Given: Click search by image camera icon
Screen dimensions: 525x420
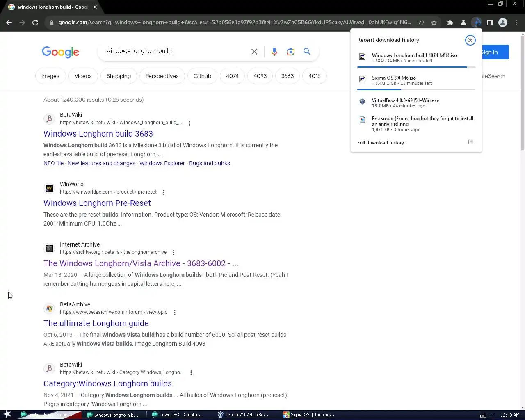Looking at the screenshot, I should pos(291,52).
